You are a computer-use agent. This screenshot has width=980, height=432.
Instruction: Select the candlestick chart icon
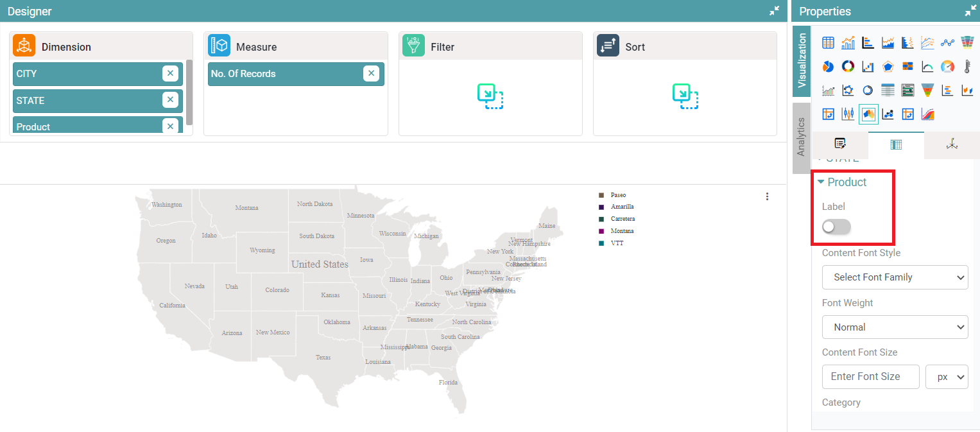tap(848, 114)
